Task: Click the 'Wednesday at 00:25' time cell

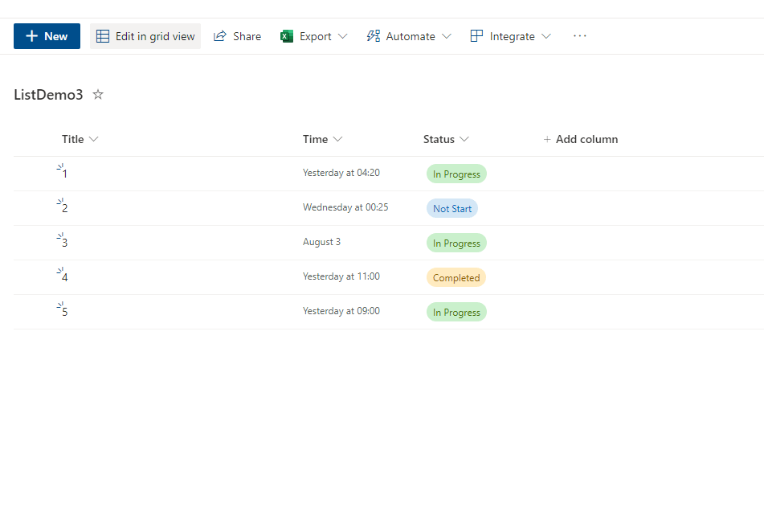Action: pyautogui.click(x=345, y=207)
